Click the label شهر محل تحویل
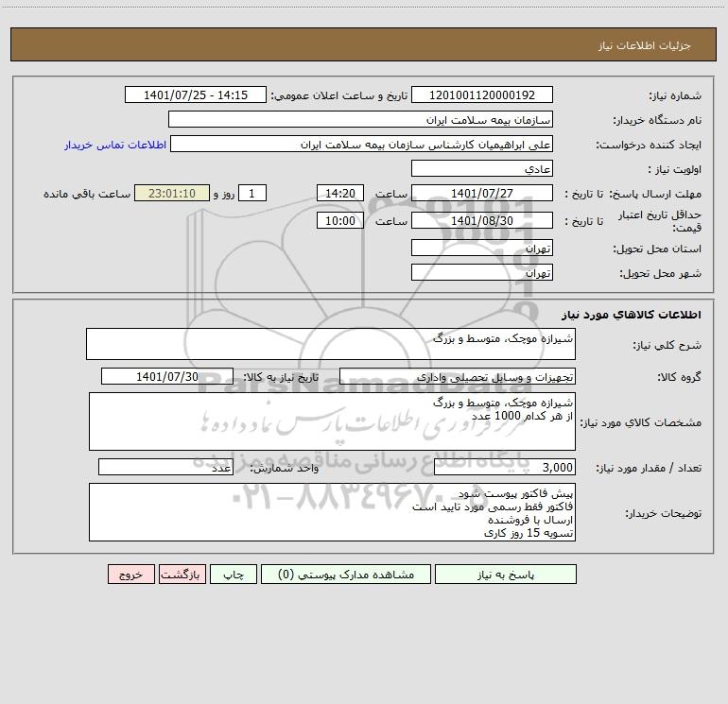Image resolution: width=728 pixels, height=704 pixels. pos(660,273)
